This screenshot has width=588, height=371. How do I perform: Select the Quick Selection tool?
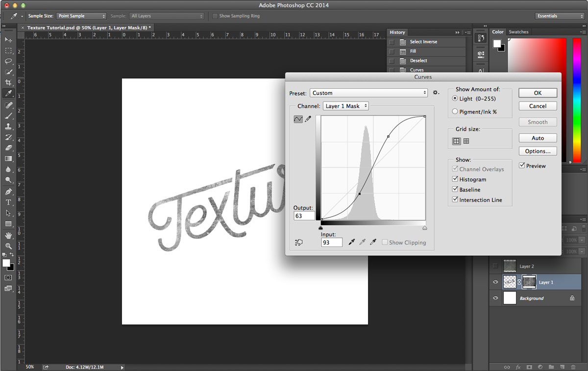pyautogui.click(x=8, y=72)
